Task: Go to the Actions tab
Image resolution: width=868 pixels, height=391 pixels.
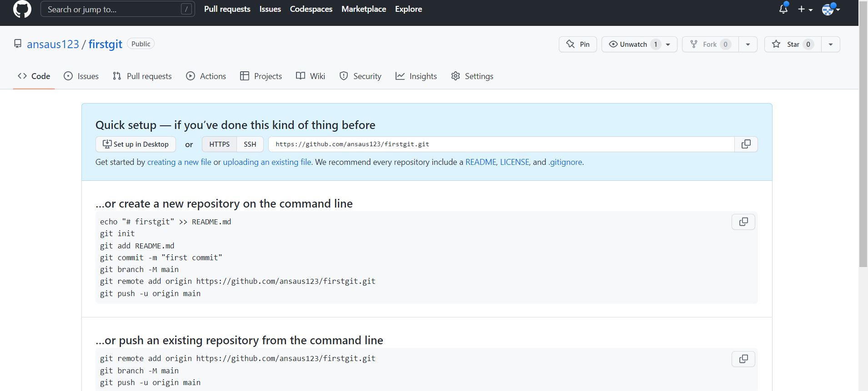Action: [206, 76]
